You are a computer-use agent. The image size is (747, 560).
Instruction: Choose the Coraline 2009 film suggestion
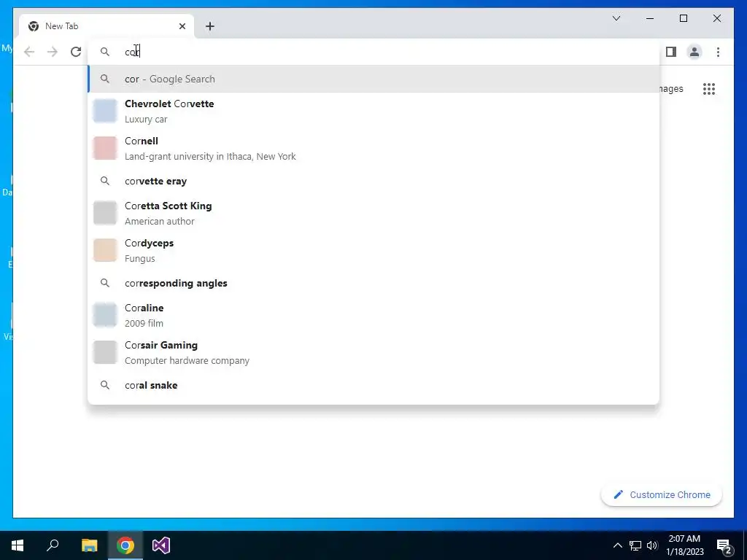tap(374, 315)
